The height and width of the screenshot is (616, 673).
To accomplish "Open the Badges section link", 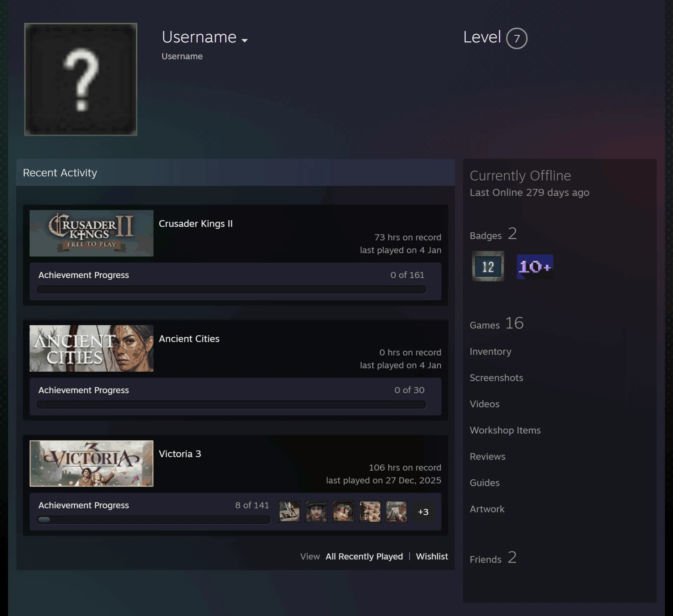I will click(493, 234).
